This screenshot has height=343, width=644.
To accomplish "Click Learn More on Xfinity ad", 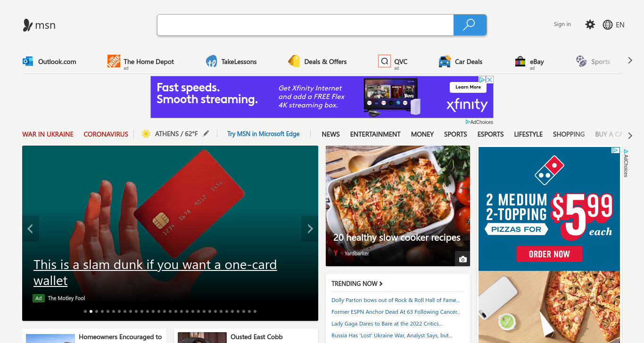I will 468,87.
